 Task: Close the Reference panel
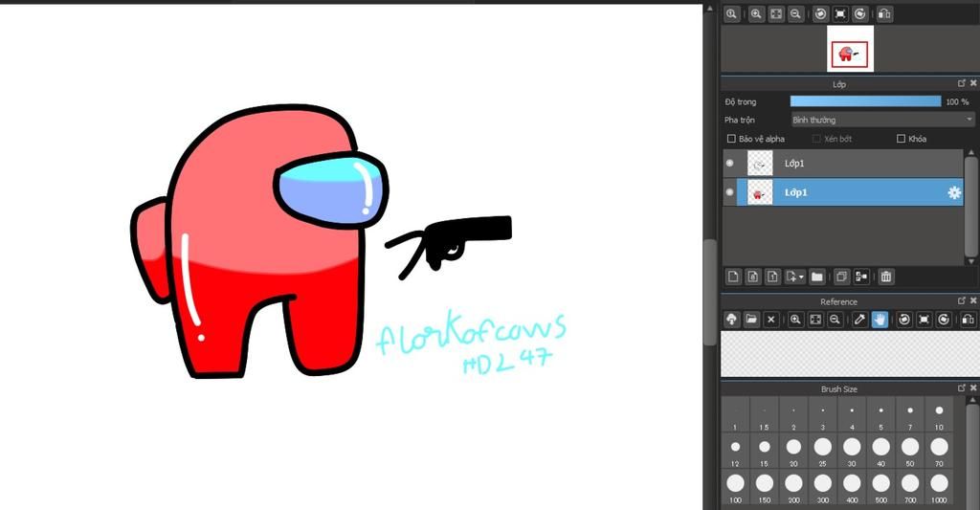972,300
